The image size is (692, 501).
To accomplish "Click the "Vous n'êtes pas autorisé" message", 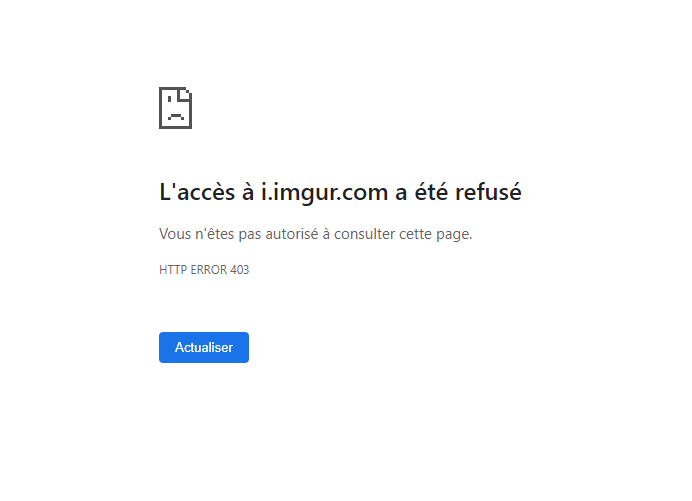I will coord(315,234).
